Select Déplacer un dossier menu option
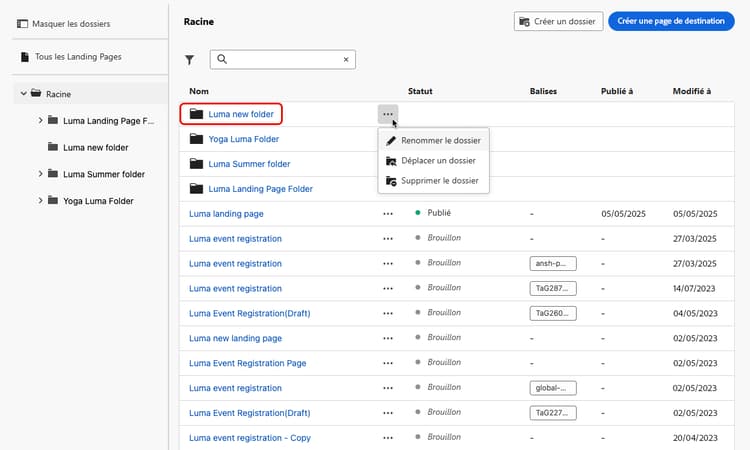 pos(437,160)
